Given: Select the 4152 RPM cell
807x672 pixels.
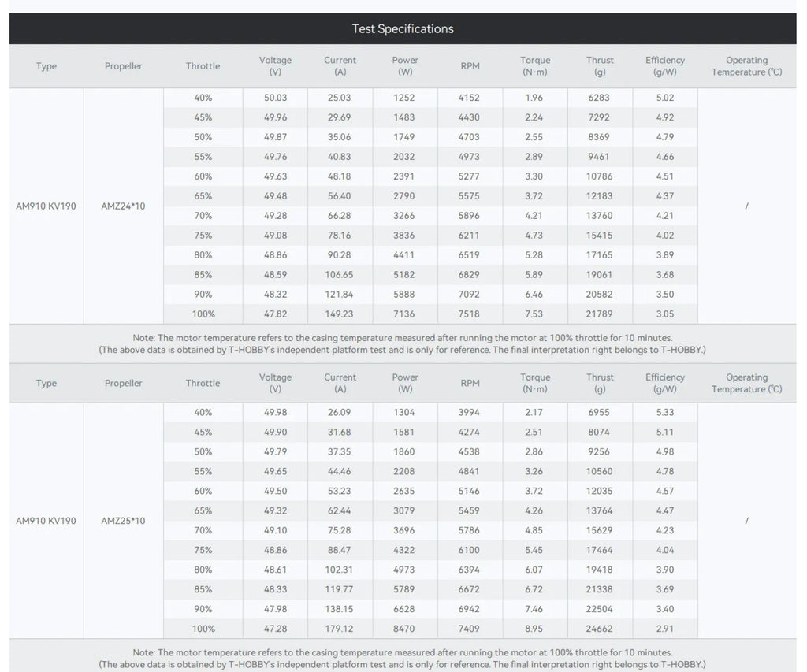Looking at the screenshot, I should coord(470,98).
